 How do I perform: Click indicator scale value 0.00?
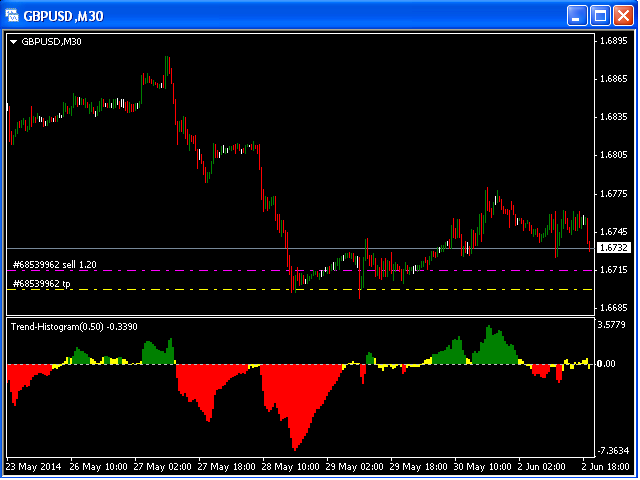[607, 364]
